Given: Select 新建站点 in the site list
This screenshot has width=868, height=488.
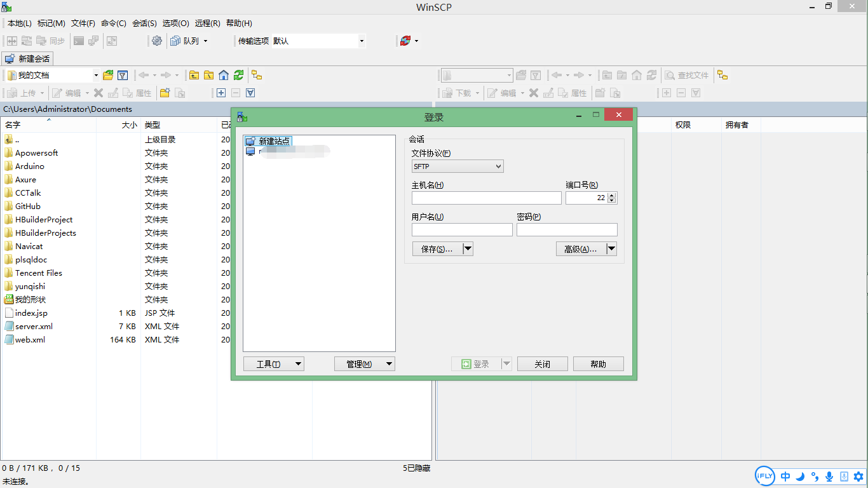Looking at the screenshot, I should [274, 141].
